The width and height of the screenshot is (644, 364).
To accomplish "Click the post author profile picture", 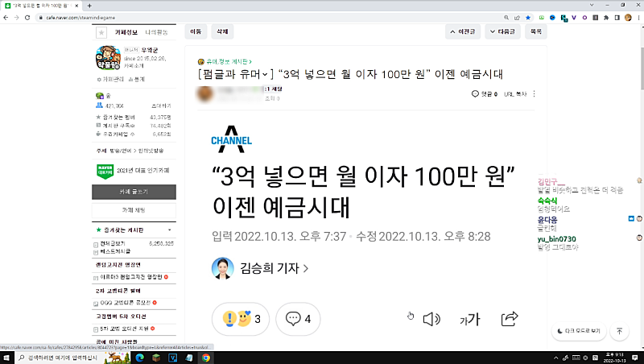I will [x=205, y=93].
